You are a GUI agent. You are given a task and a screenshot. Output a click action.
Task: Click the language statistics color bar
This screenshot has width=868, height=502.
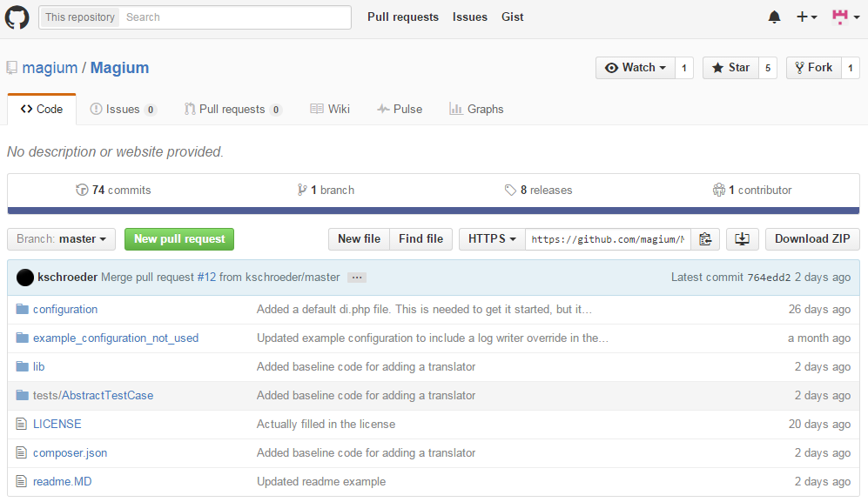pos(434,211)
